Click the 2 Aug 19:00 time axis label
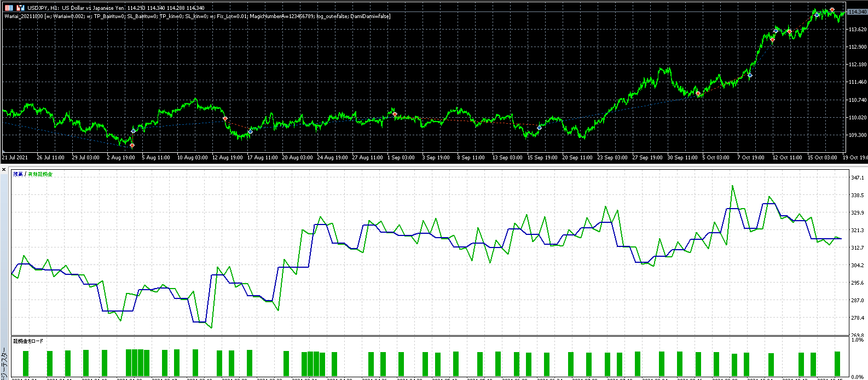 click(x=121, y=158)
